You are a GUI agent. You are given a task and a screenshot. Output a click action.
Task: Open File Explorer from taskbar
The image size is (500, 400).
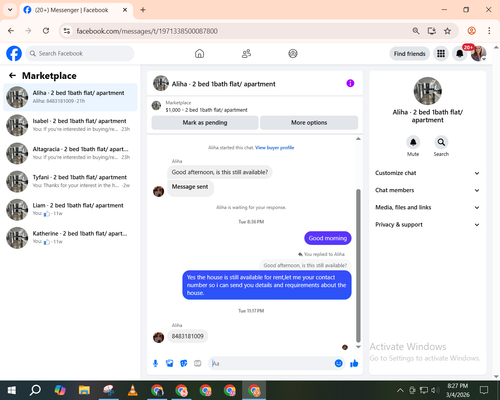click(x=84, y=390)
